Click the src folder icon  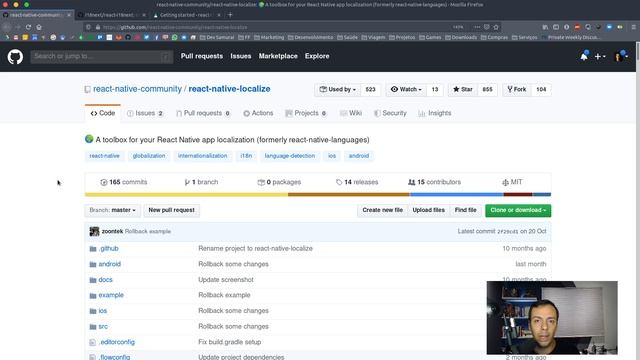pyautogui.click(x=93, y=327)
